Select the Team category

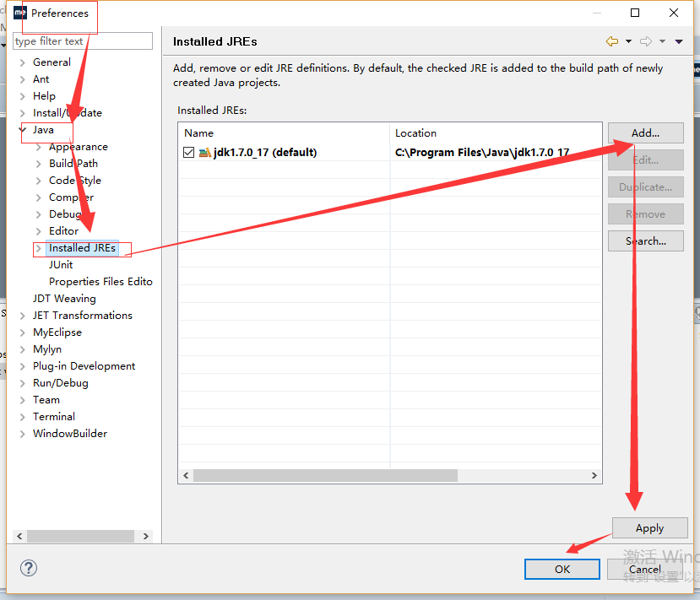coord(46,400)
